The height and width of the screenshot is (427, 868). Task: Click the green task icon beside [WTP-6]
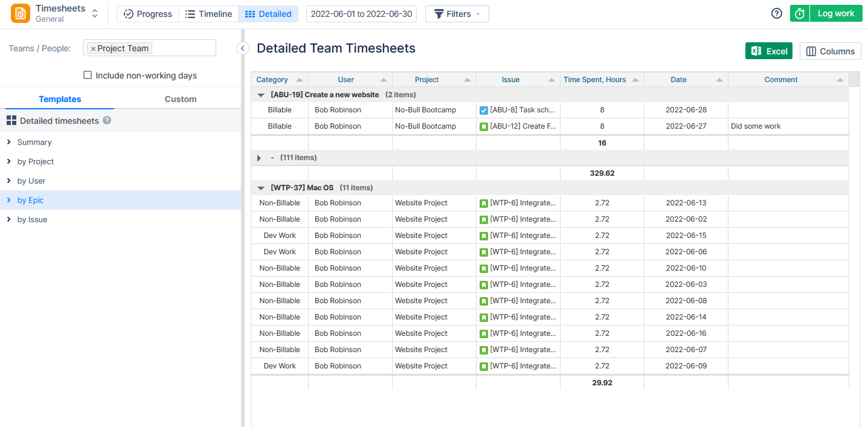[x=483, y=203]
